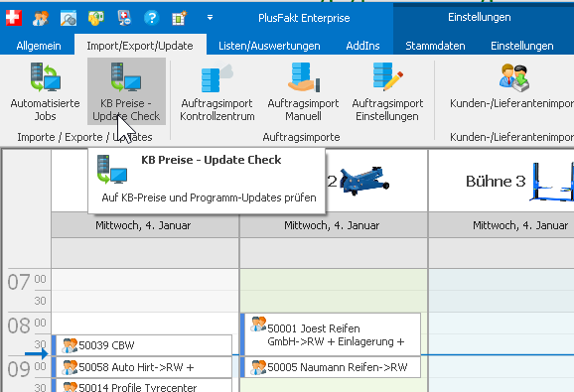Click customer icon on 50058 Auto Hirt appointment
574x392 pixels.
[70, 367]
